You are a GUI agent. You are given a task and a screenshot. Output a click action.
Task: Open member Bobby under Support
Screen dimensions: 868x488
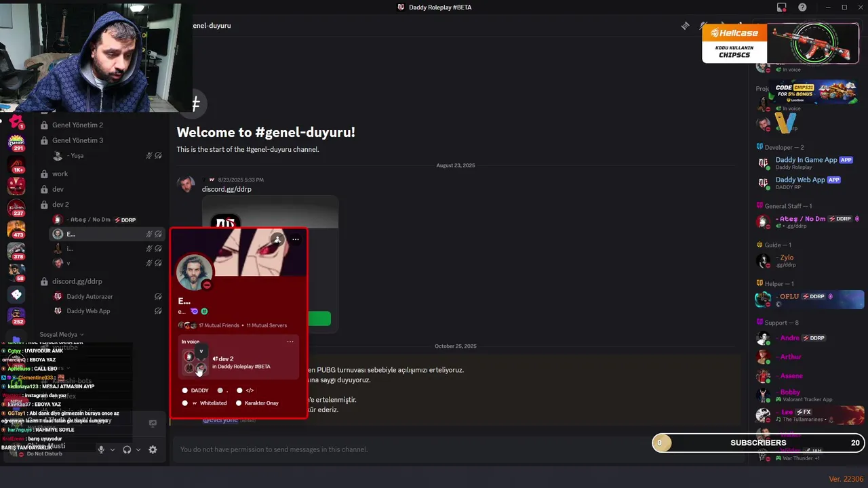[808, 395]
